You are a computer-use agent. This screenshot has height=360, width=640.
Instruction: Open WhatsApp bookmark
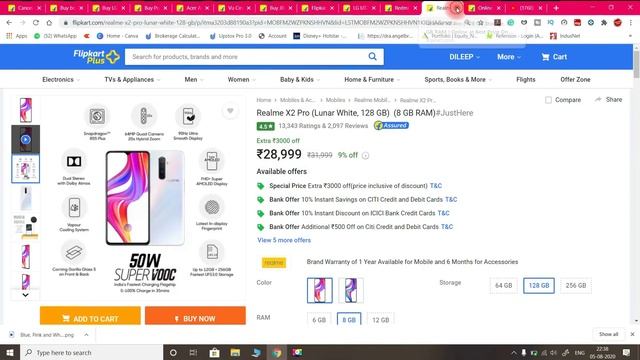(x=56, y=36)
